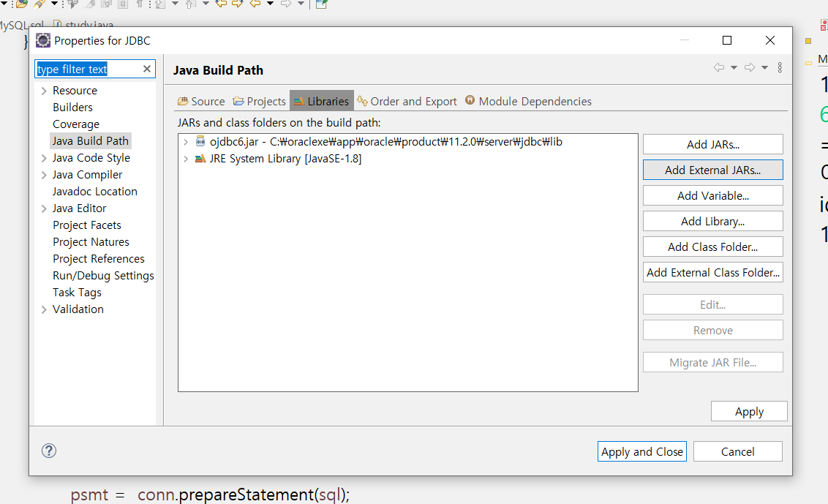The image size is (828, 504).
Task: Open the three-dot view menu in Java Build Path
Action: point(780,67)
